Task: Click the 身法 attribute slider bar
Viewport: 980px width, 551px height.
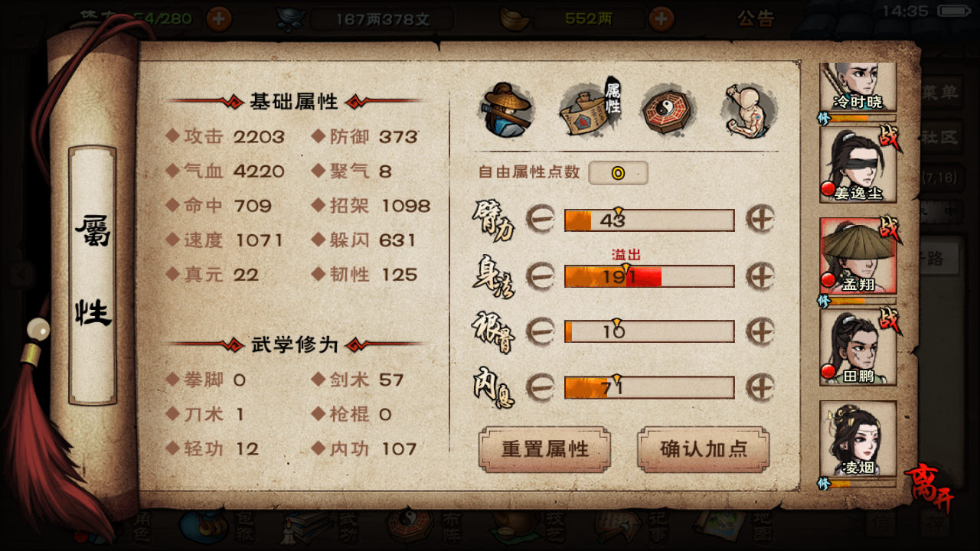Action: (649, 275)
